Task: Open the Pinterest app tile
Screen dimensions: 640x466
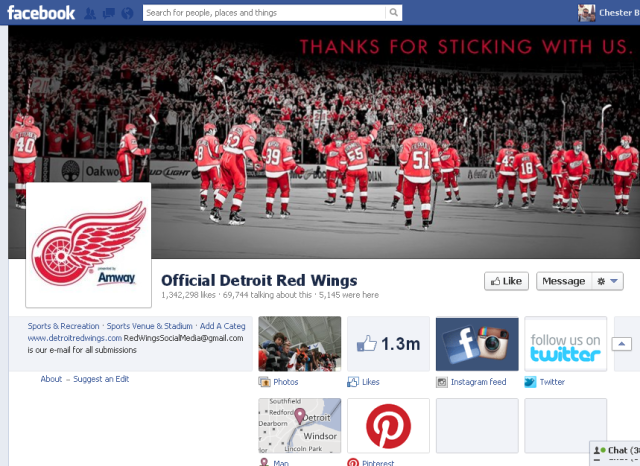Action: [388, 426]
